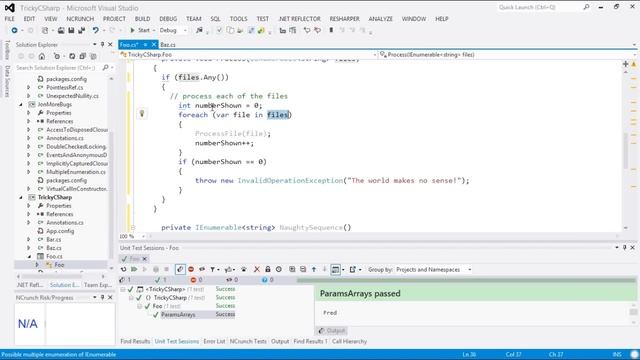Filter by passed tests count
Viewport: 640px width, 360px height.
click(160, 280)
